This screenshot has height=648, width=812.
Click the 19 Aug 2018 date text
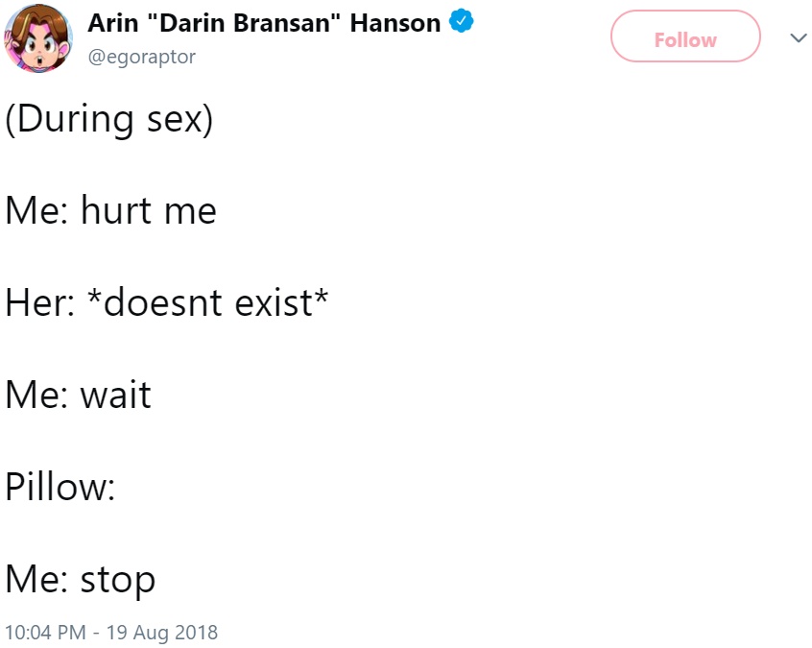click(162, 633)
